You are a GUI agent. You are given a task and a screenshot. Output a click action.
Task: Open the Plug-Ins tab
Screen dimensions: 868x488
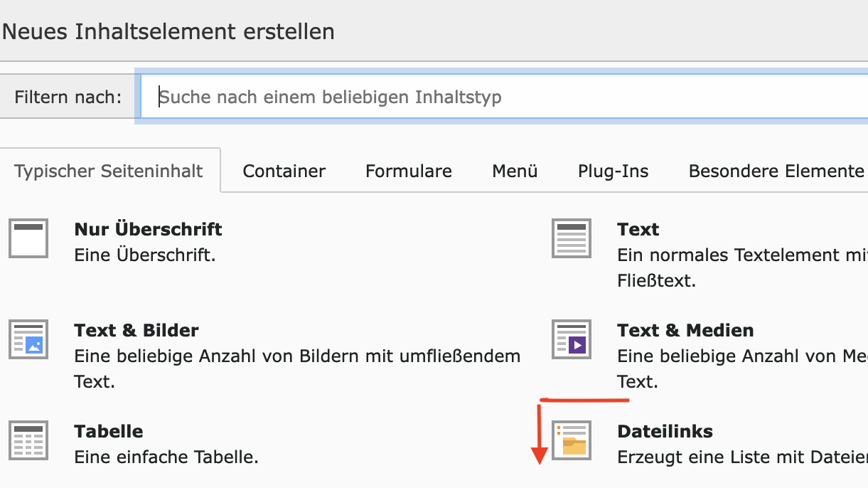[x=614, y=171]
